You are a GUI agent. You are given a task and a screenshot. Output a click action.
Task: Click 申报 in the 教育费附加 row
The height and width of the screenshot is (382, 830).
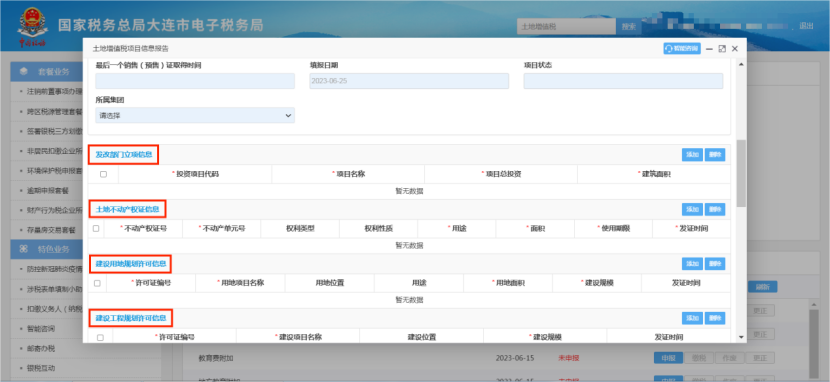(669, 358)
